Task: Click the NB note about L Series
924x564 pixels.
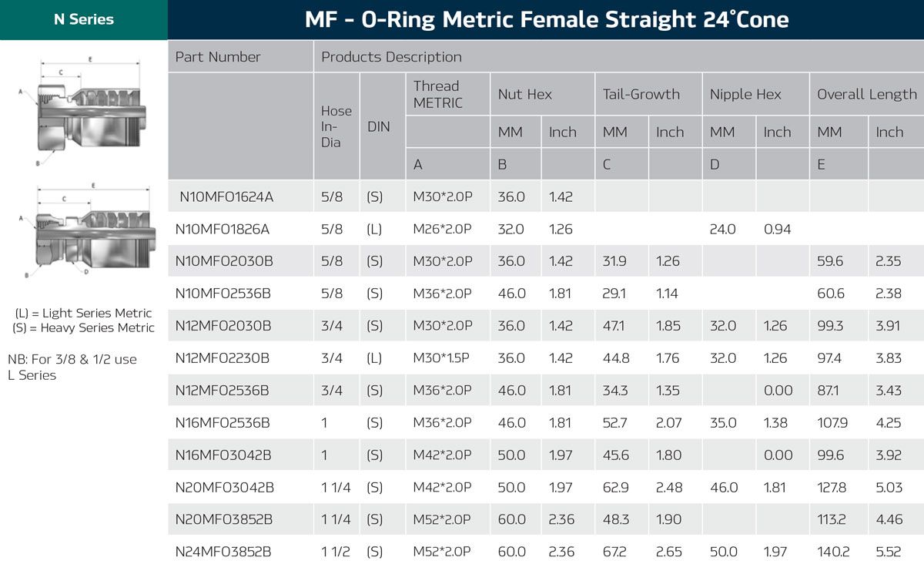Action: point(72,368)
